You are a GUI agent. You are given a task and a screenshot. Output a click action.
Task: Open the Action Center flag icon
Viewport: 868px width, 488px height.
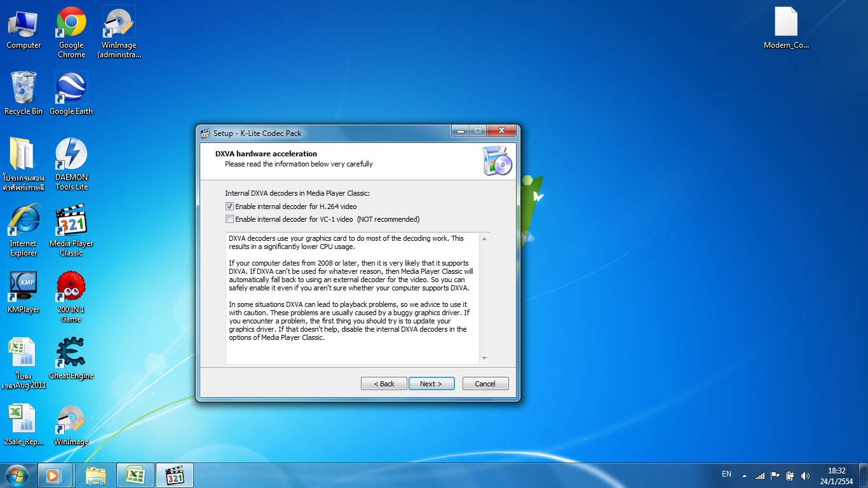(x=775, y=475)
